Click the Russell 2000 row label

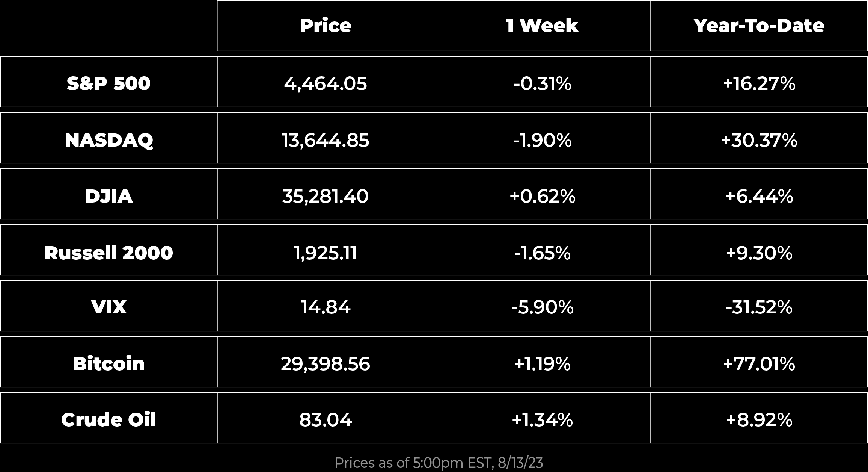tap(108, 253)
